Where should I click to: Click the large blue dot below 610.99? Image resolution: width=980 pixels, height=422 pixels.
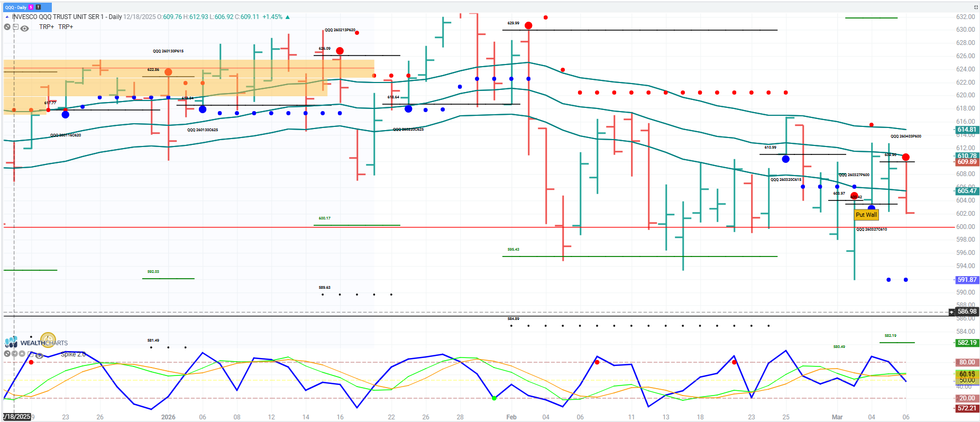coord(785,159)
